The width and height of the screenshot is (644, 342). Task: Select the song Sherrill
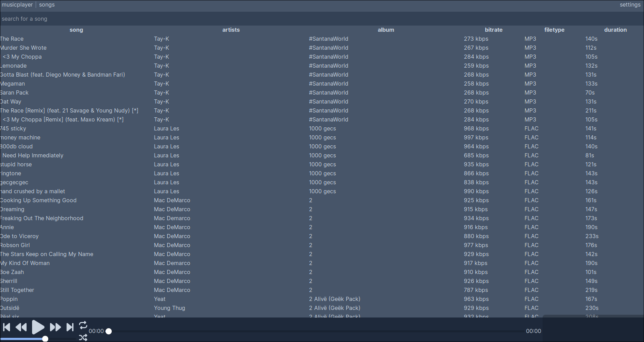[x=9, y=281]
